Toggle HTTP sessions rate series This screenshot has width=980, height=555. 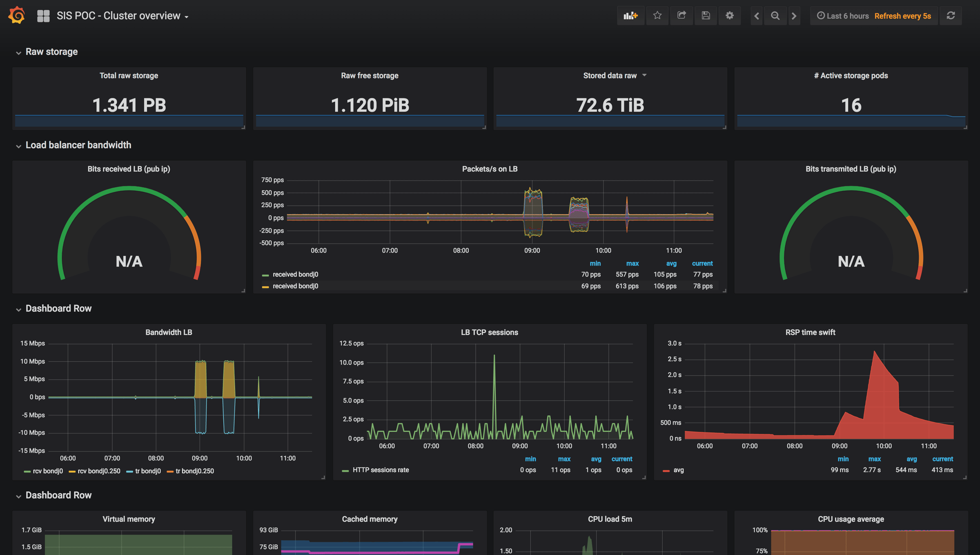click(x=380, y=470)
